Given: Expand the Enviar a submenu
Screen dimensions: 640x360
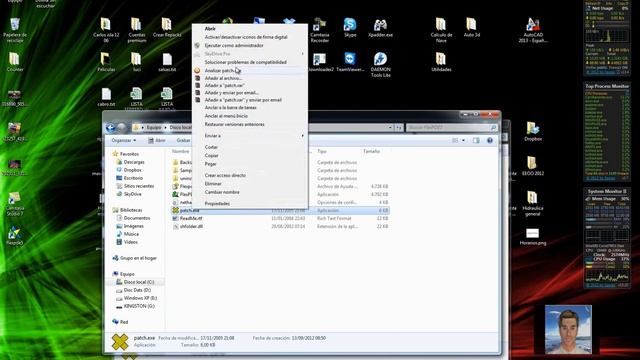Looking at the screenshot, I should [250, 136].
